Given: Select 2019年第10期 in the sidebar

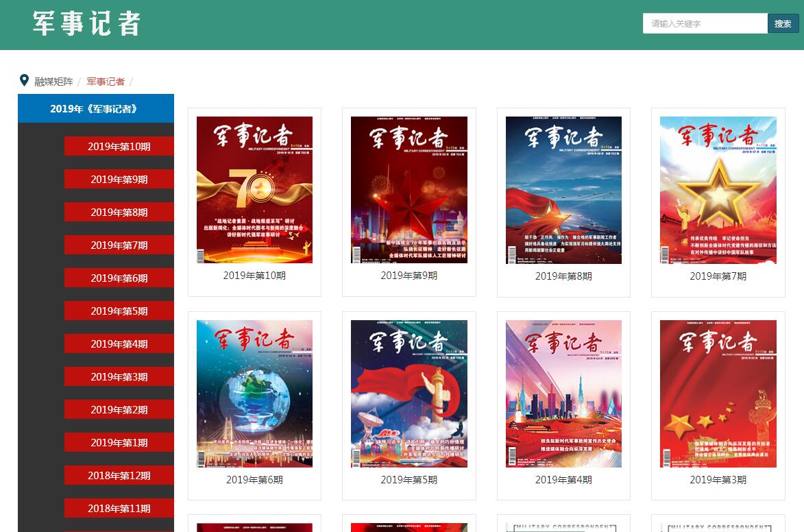Looking at the screenshot, I should pos(119,147).
